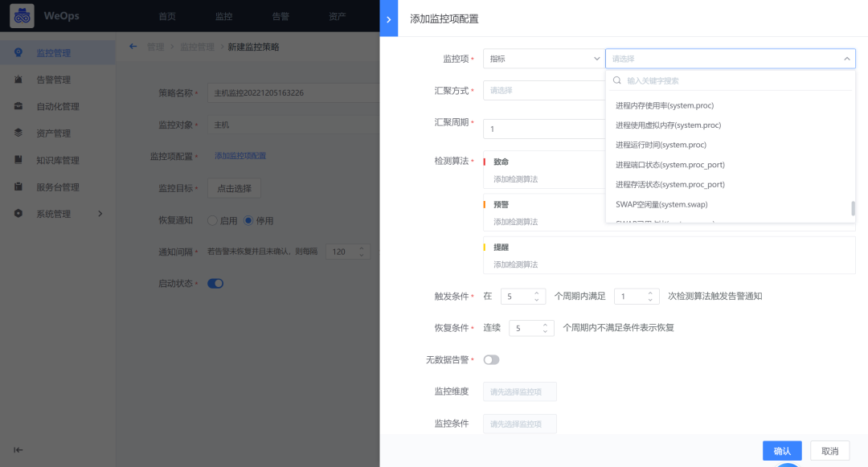Open the 监控条件 selector
The width and height of the screenshot is (868, 467).
tap(519, 424)
